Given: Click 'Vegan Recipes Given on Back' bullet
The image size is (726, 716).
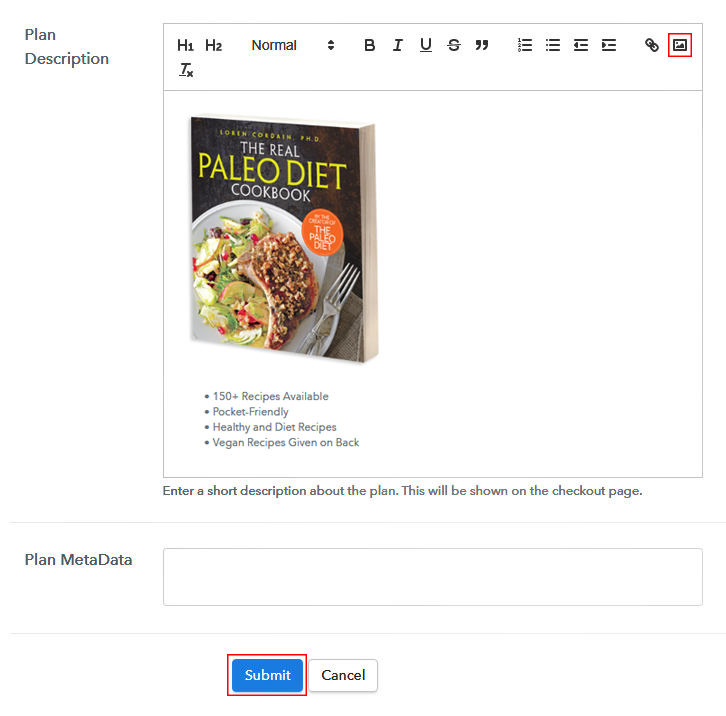Looking at the screenshot, I should click(x=286, y=442).
